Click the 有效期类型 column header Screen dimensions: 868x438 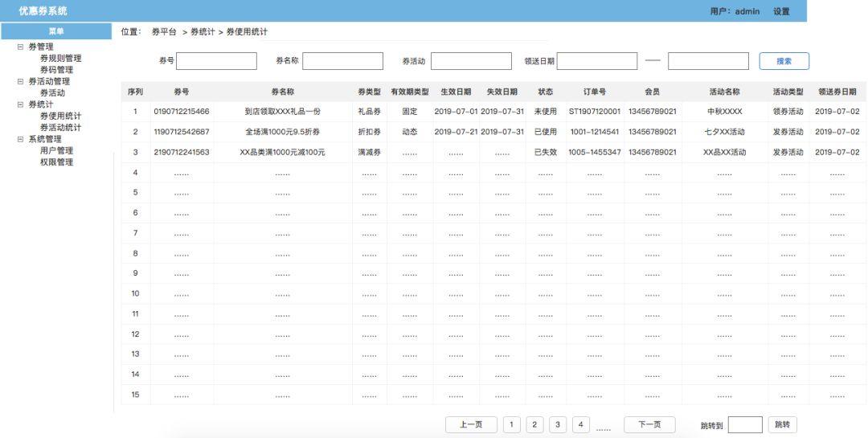click(x=410, y=92)
